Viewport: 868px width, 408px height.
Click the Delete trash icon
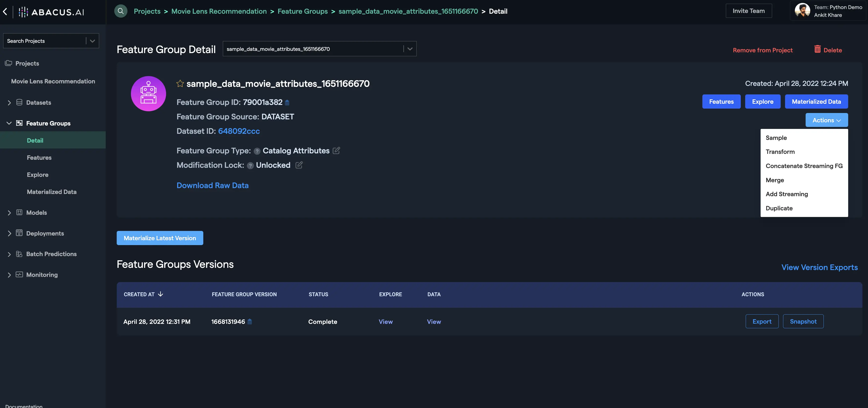click(x=817, y=49)
